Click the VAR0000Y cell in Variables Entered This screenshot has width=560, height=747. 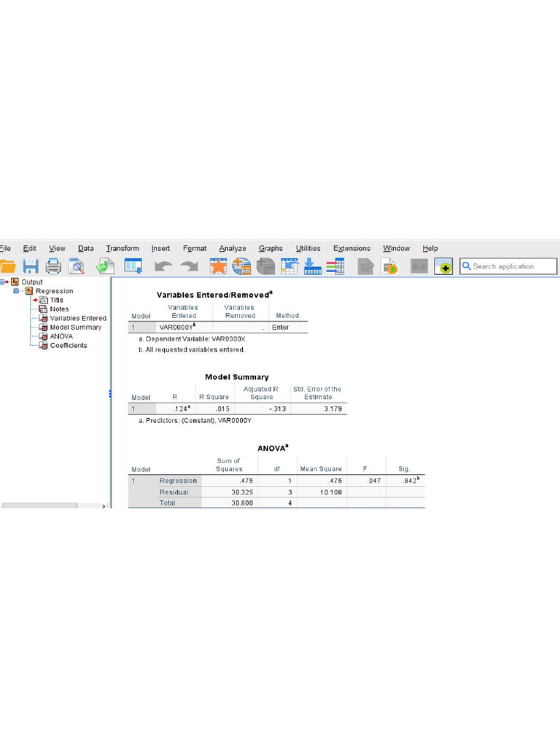tap(184, 328)
